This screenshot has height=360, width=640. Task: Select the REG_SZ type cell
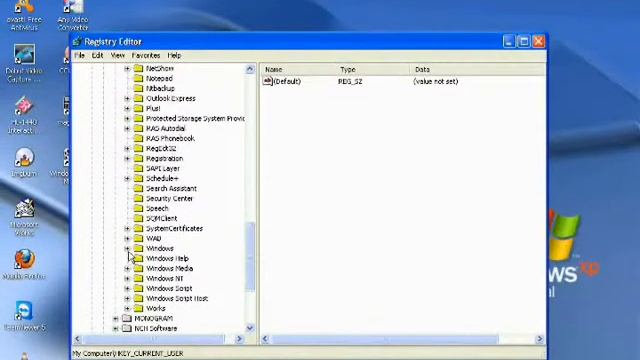pyautogui.click(x=350, y=81)
